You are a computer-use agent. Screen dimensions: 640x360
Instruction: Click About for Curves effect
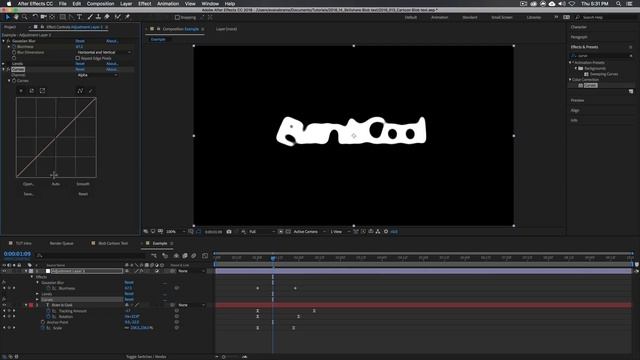click(112, 69)
